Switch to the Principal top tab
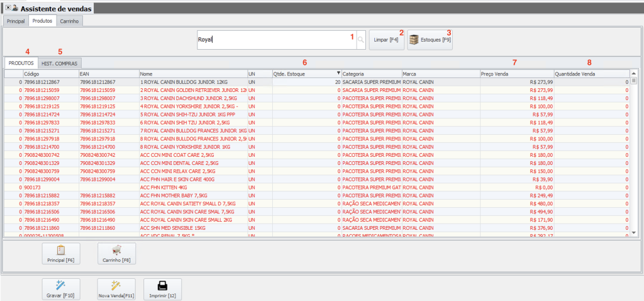Image resolution: width=644 pixels, height=301 pixels. (15, 21)
